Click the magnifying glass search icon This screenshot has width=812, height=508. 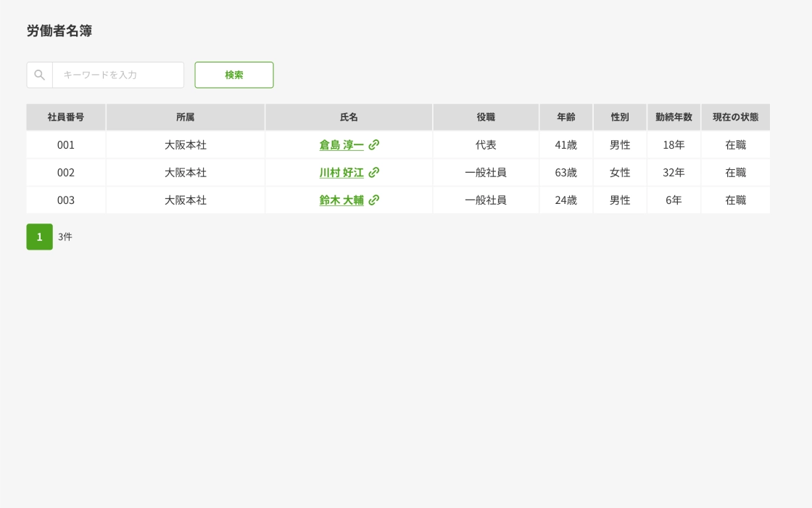[40, 75]
